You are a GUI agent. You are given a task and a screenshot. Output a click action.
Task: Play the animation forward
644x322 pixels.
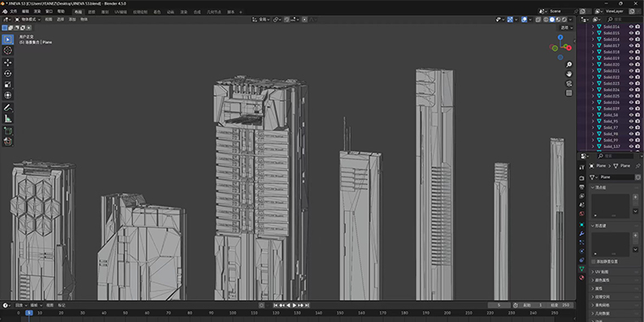(x=295, y=305)
